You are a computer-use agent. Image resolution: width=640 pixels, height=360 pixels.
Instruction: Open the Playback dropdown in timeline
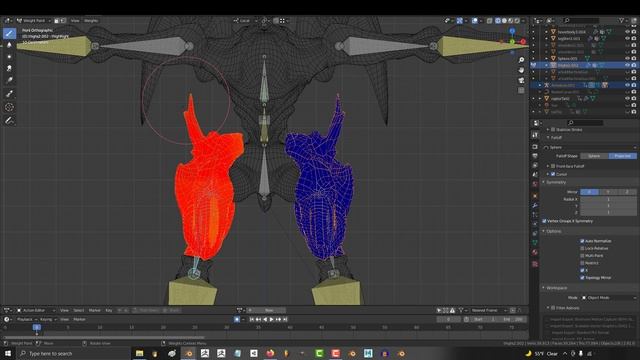[26, 319]
